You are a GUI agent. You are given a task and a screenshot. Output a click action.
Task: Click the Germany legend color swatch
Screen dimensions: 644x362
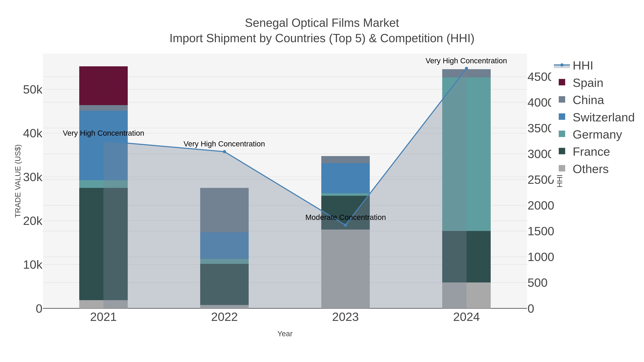click(562, 134)
